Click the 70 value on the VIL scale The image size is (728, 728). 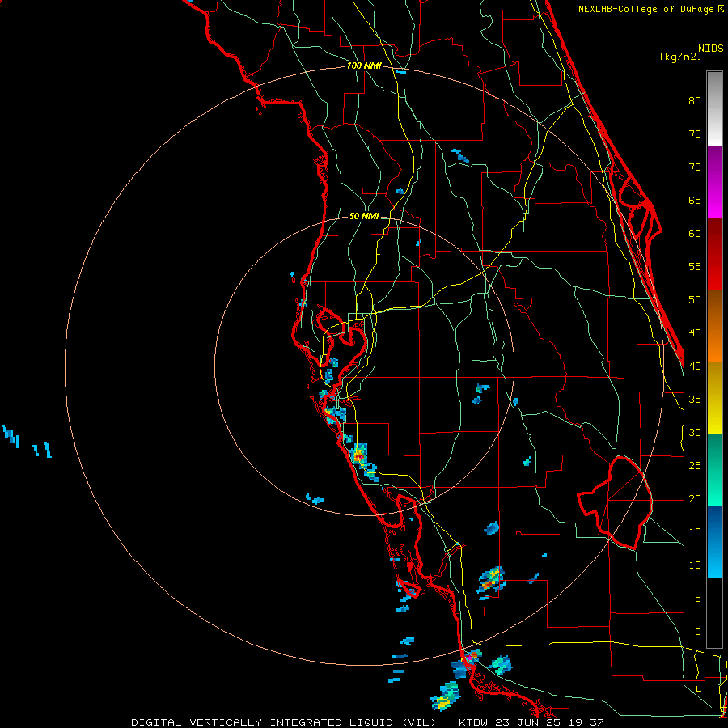pos(695,167)
